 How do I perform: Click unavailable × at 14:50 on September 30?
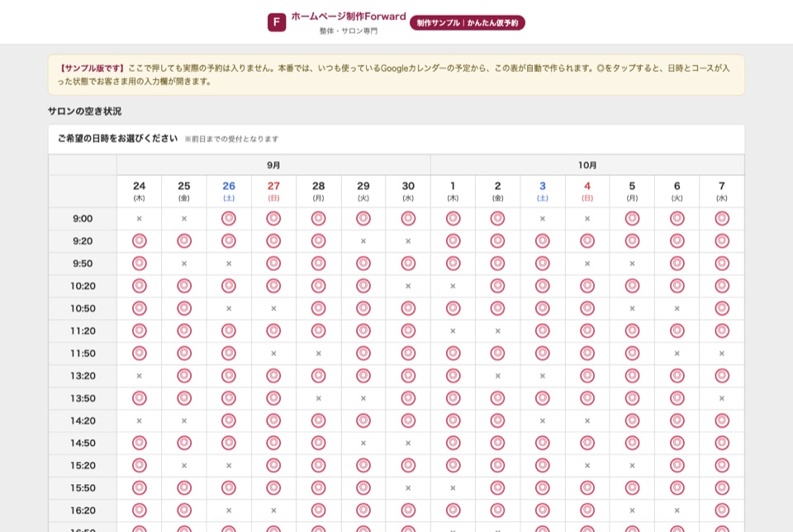point(408,443)
